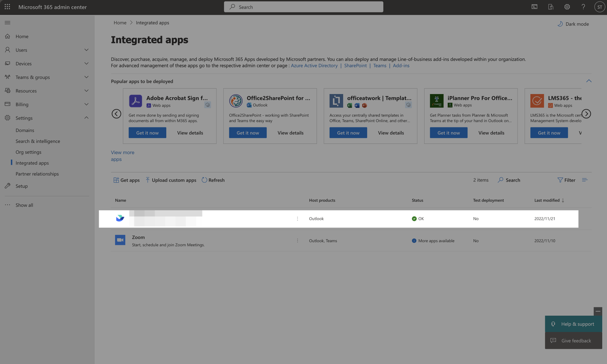
Task: Click the help question mark icon
Action: 583,7
